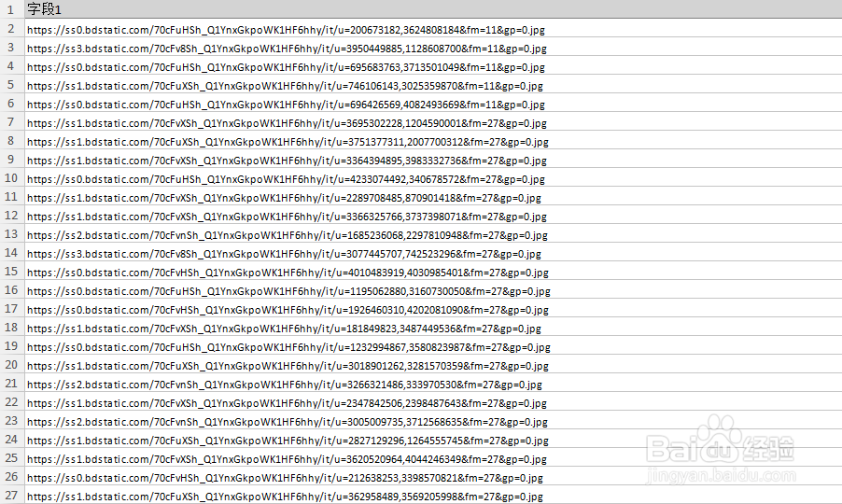
Task: Select row header number 17
Action: 12,308
